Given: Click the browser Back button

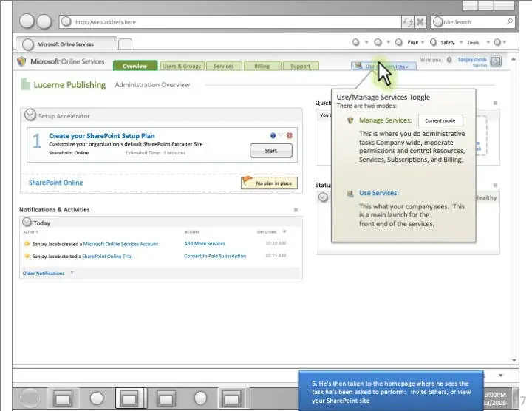Looking at the screenshot, I should [x=27, y=21].
